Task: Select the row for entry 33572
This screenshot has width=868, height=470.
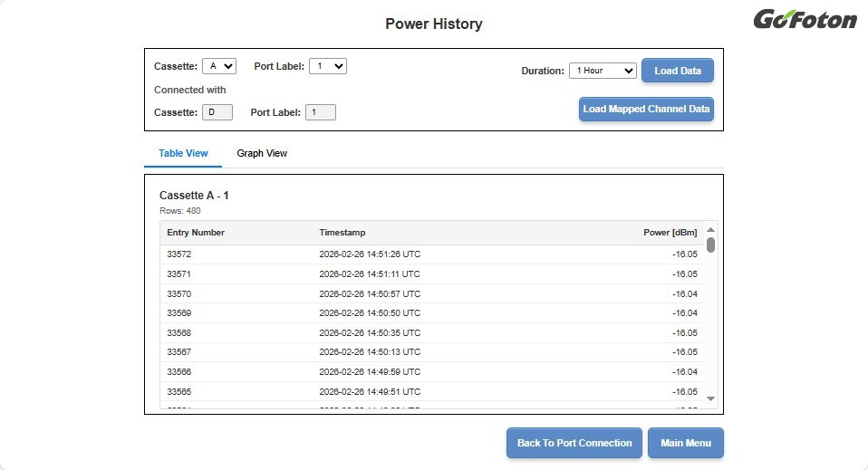Action: point(432,254)
